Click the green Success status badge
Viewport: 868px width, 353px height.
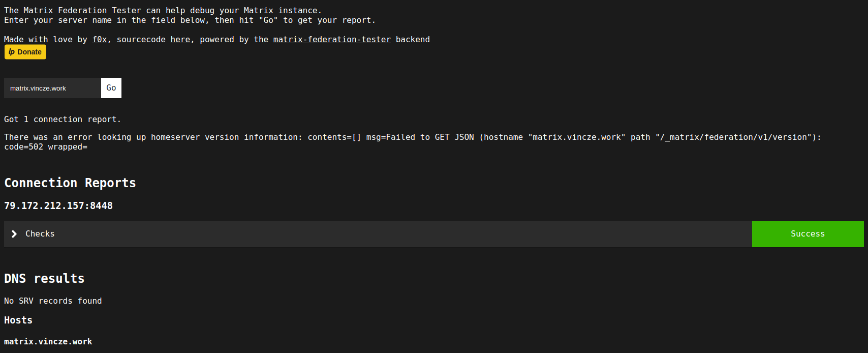click(x=808, y=234)
